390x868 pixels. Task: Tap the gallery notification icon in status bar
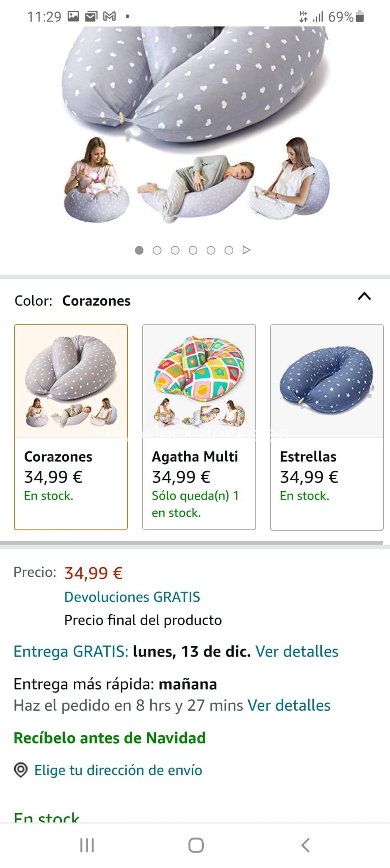tap(73, 17)
